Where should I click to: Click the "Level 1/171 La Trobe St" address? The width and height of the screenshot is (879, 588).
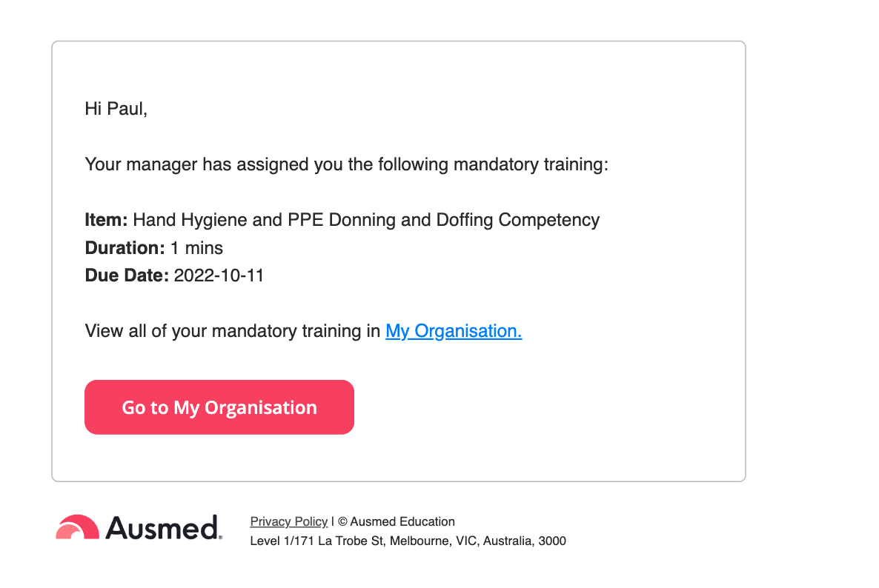(x=317, y=541)
